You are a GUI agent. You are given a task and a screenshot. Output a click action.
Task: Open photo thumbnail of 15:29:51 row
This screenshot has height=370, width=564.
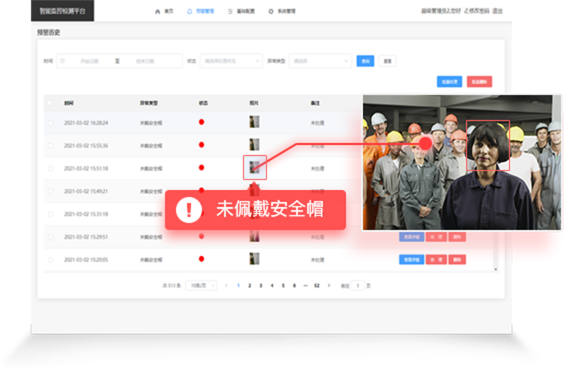(x=254, y=236)
